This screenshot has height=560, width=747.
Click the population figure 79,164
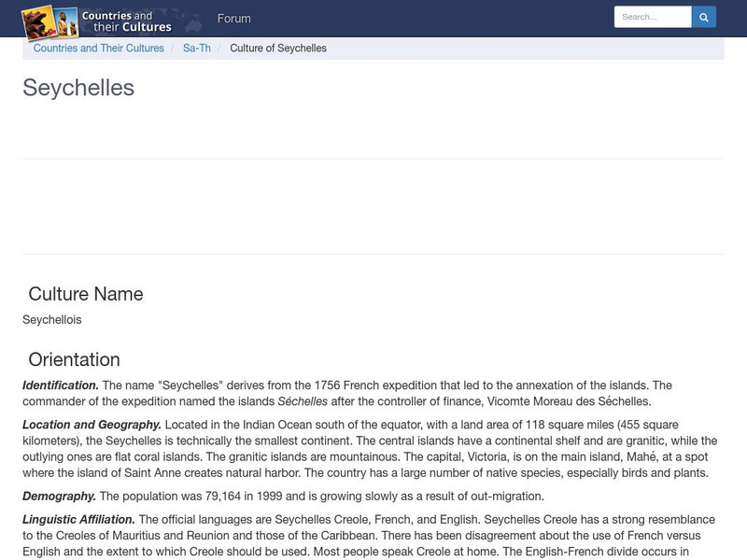tap(223, 497)
